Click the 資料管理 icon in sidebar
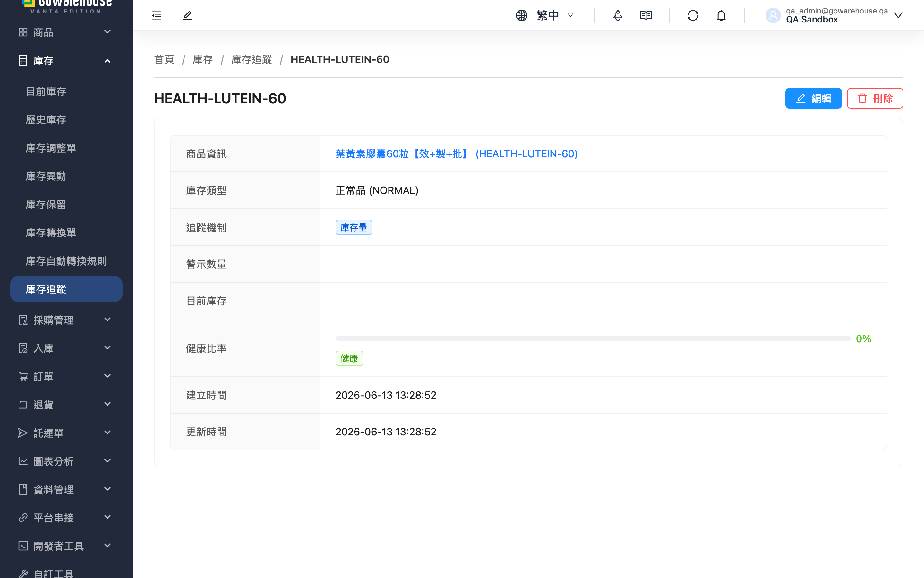The image size is (924, 578). (23, 489)
